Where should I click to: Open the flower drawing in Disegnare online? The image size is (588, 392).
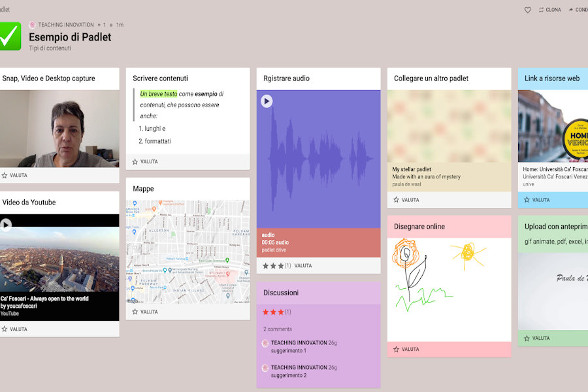click(449, 289)
